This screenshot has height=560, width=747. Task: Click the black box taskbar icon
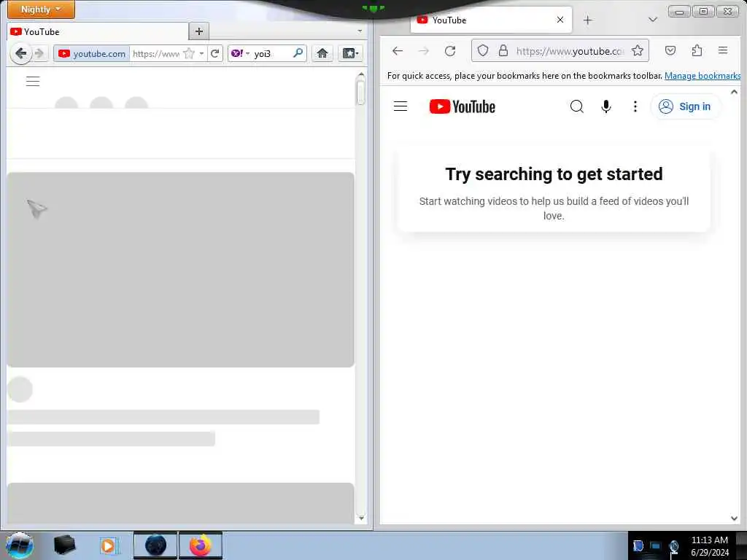[65, 545]
